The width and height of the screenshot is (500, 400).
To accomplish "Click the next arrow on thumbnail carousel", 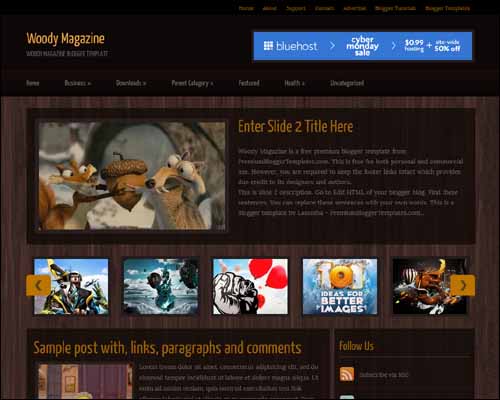I will click(463, 285).
